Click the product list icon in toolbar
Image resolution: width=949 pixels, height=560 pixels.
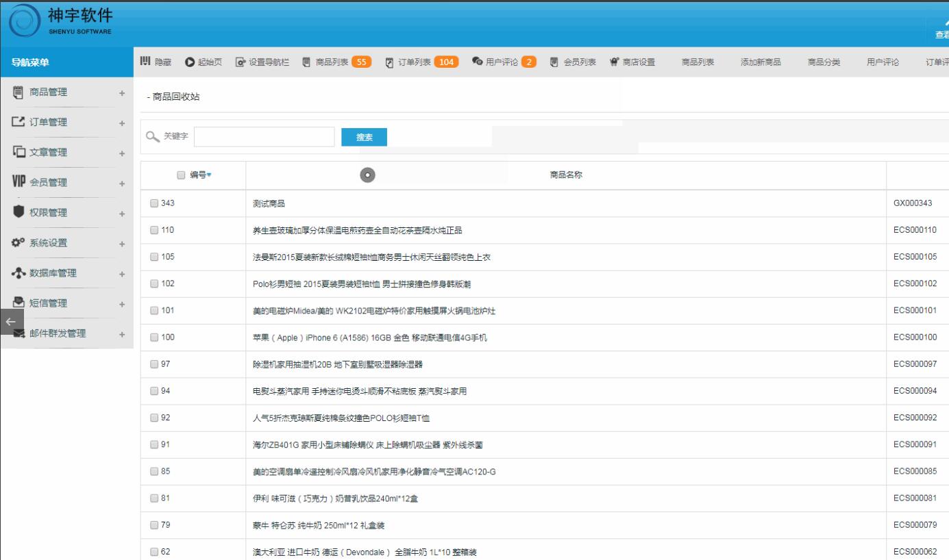click(306, 62)
